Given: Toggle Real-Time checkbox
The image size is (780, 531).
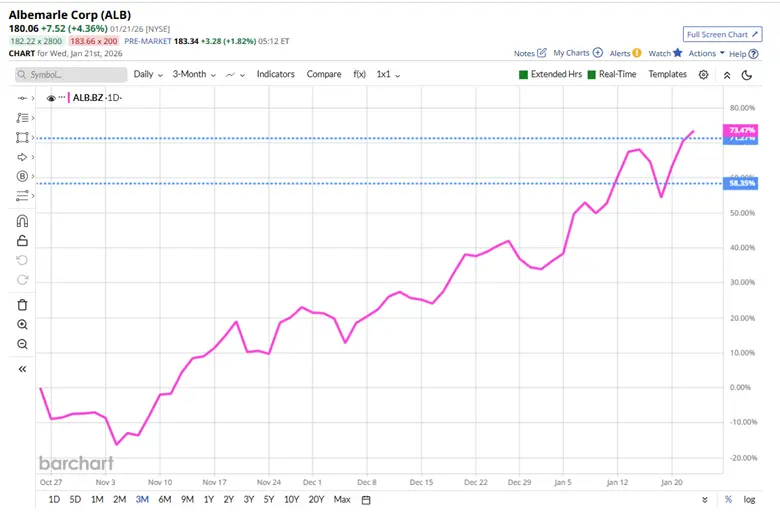Looking at the screenshot, I should (x=591, y=75).
